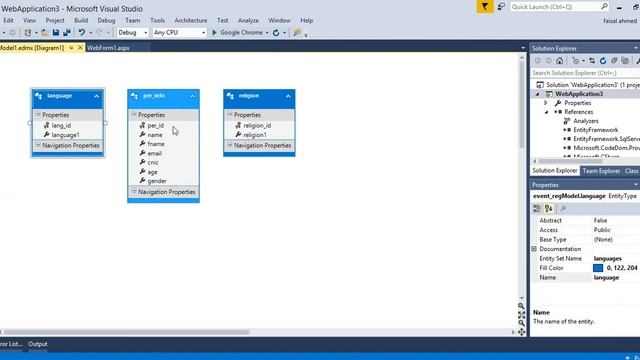Select the email property in per_info

coord(155,153)
